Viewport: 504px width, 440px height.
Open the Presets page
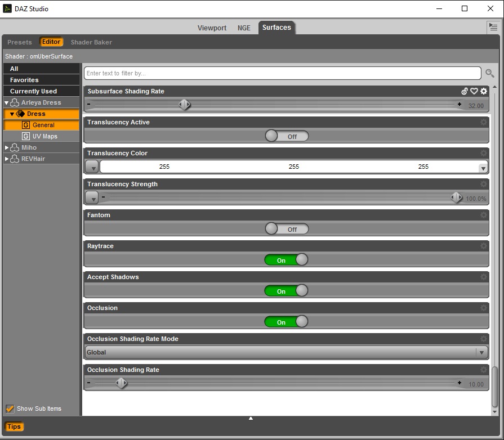(20, 42)
